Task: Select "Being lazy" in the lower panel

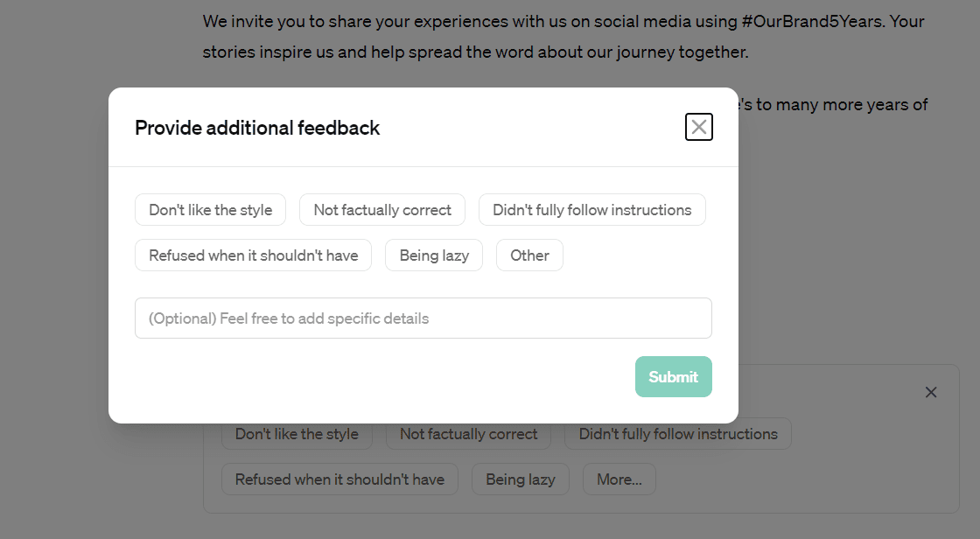Action: [x=520, y=479]
